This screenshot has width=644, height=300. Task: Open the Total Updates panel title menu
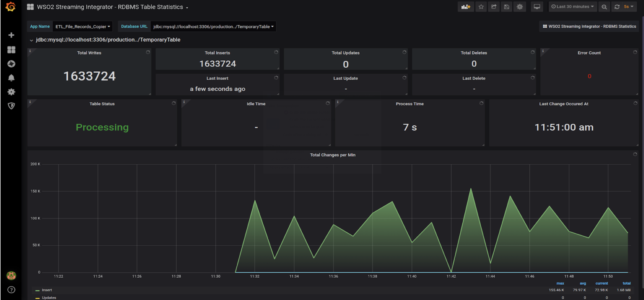[x=346, y=53]
